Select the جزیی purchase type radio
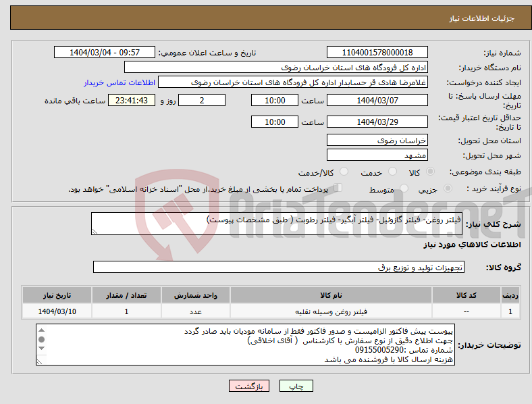This screenshot has width=532, height=404. pyautogui.click(x=448, y=188)
